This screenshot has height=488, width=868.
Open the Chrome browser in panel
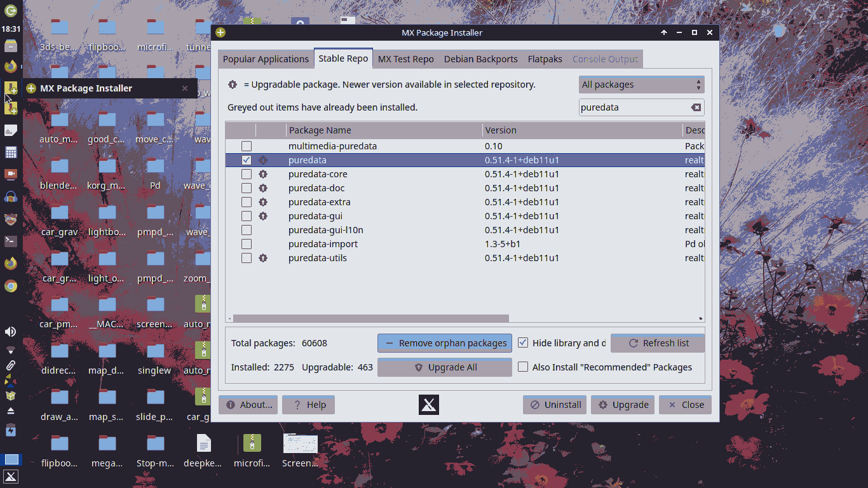coord(11,286)
